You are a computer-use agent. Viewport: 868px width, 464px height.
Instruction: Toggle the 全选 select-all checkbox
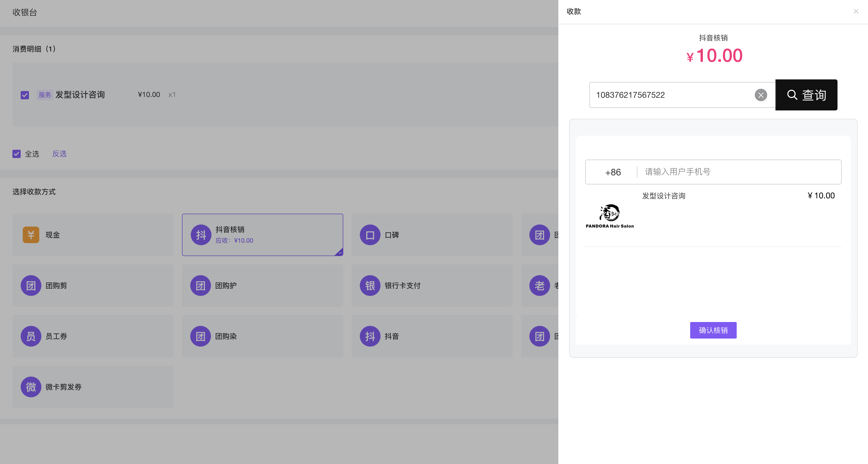coord(17,154)
